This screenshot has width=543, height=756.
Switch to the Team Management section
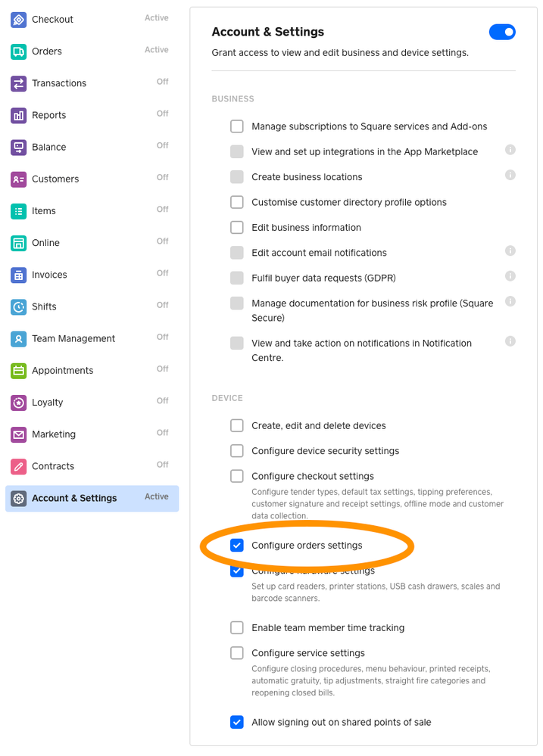[x=73, y=338]
